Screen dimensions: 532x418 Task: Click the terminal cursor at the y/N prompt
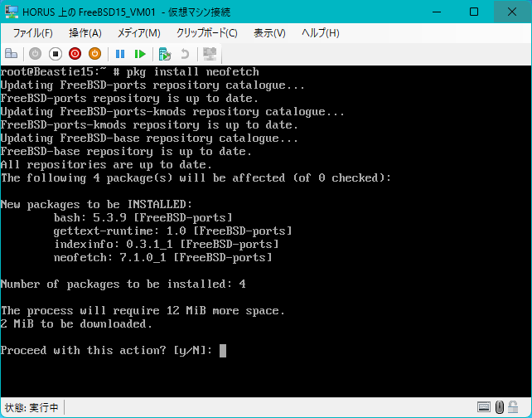[223, 351]
